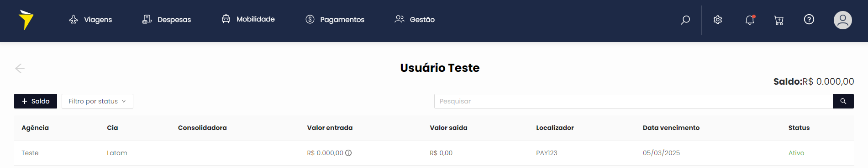Open the help question mark icon
The width and height of the screenshot is (868, 168).
click(x=809, y=19)
